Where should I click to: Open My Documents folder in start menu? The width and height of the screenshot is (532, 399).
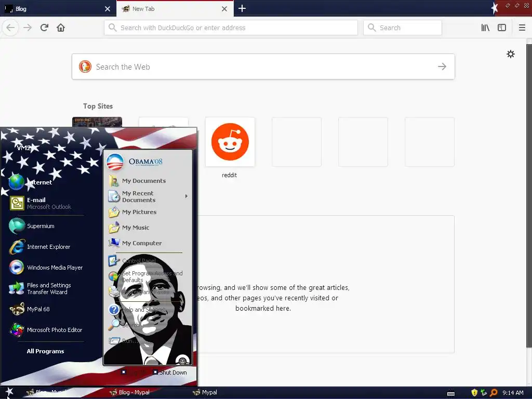point(137,180)
